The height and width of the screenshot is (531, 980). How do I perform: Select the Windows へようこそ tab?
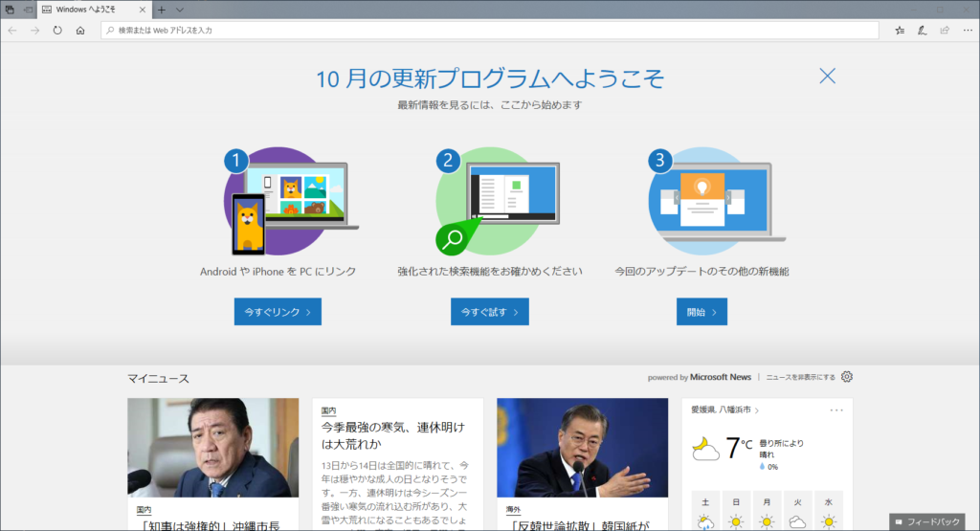tap(95, 10)
